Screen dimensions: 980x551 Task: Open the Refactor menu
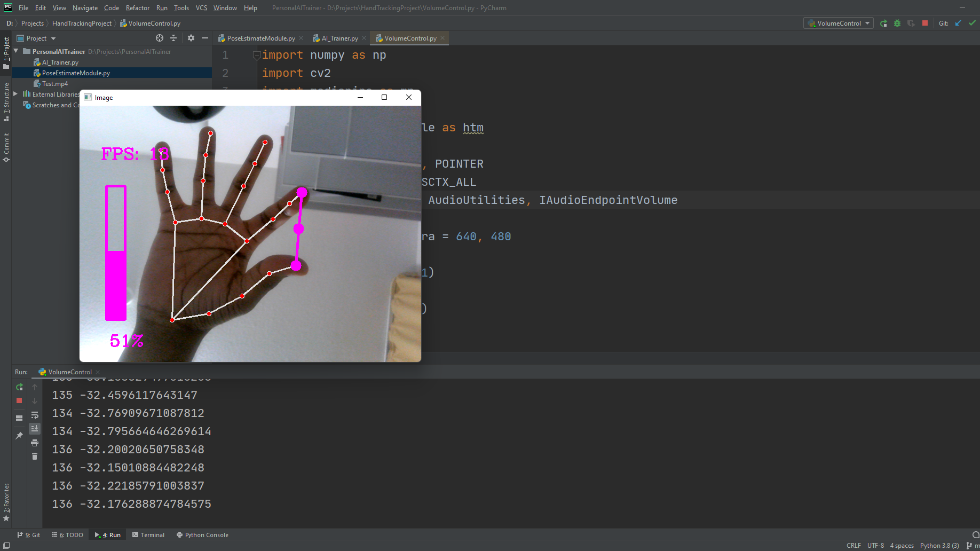click(x=138, y=7)
